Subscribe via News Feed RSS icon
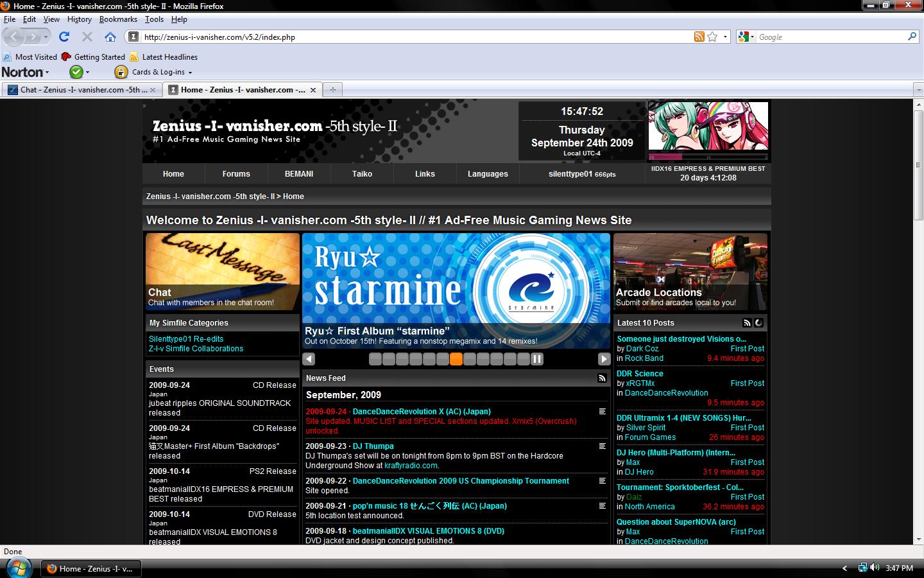Image resolution: width=924 pixels, height=578 pixels. coord(602,378)
